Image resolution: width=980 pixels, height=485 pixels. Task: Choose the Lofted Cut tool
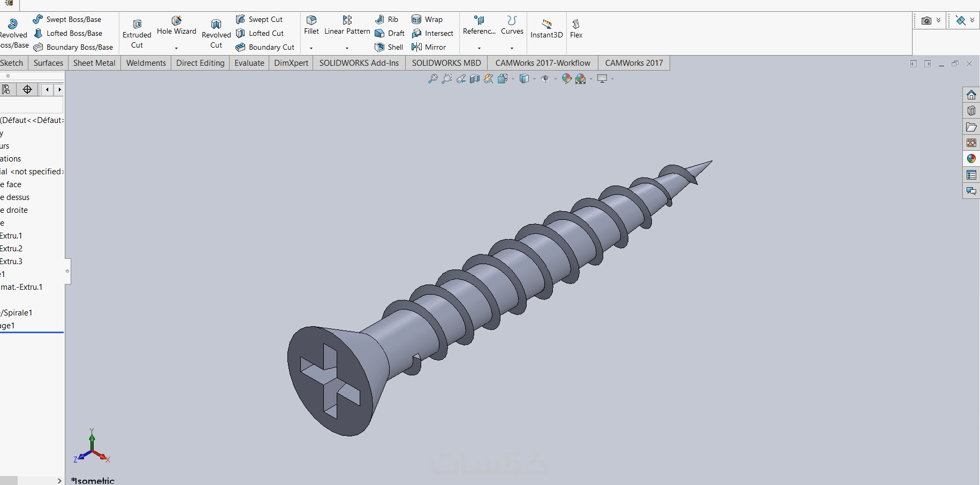click(260, 33)
